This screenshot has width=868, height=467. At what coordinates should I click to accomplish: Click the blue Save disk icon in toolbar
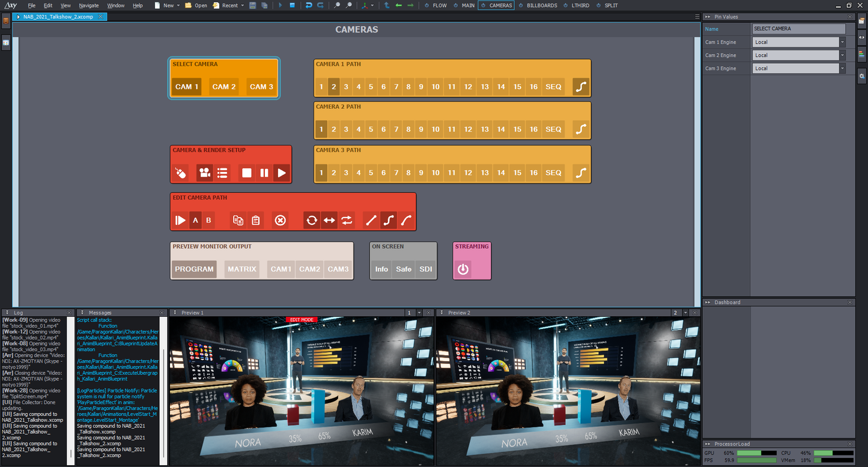(253, 5)
